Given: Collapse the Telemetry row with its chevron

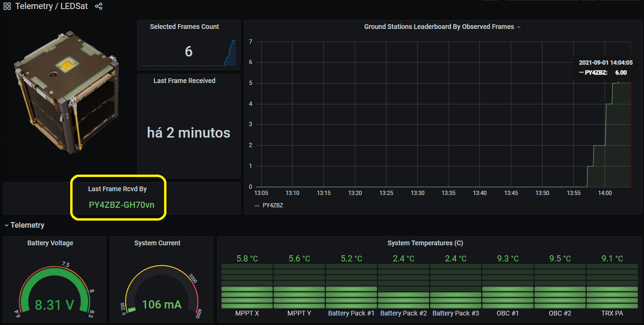Looking at the screenshot, I should pos(7,225).
